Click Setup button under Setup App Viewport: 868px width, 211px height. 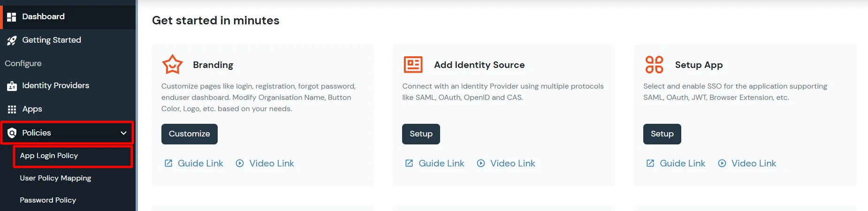(x=662, y=134)
